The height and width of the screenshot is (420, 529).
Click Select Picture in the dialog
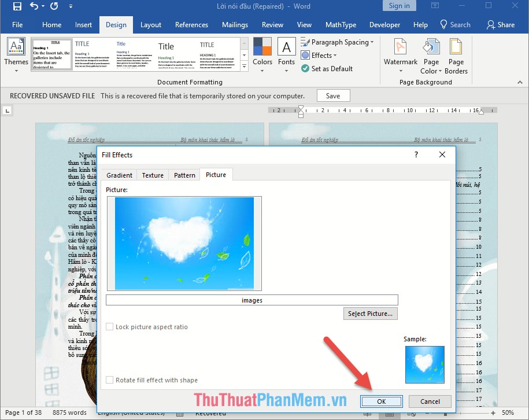(370, 314)
